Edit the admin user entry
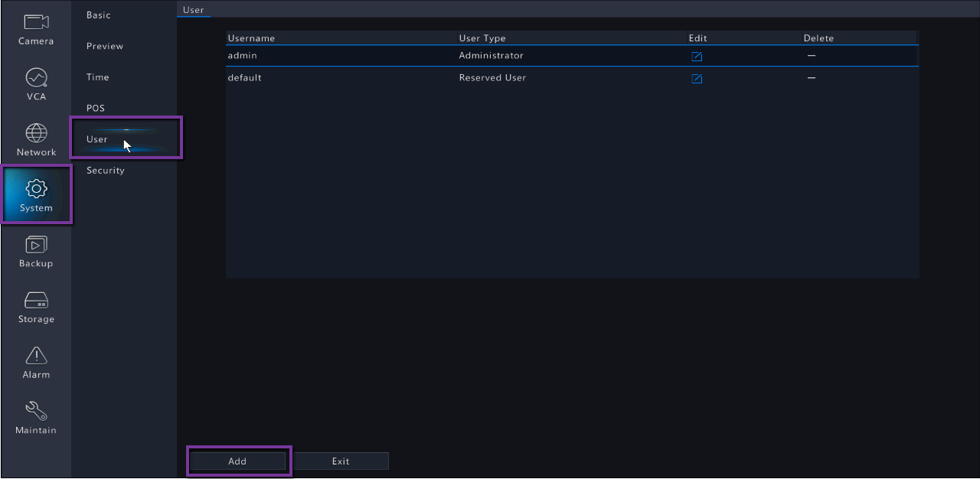The height and width of the screenshot is (479, 980). click(x=697, y=56)
